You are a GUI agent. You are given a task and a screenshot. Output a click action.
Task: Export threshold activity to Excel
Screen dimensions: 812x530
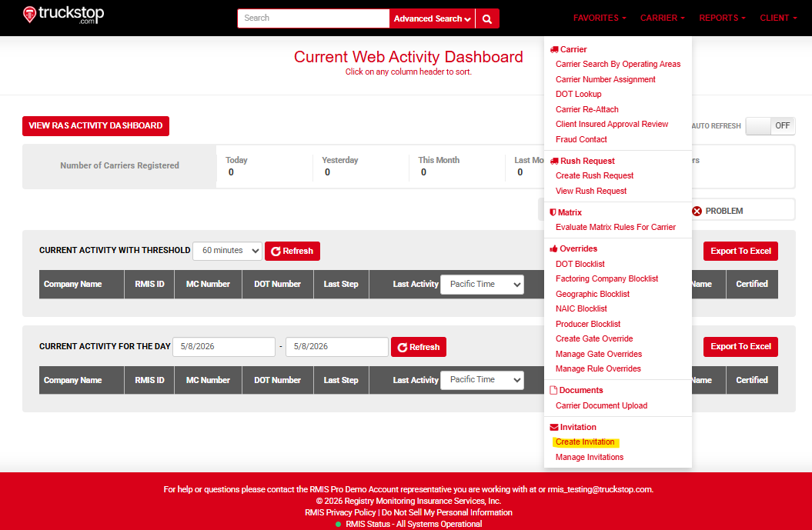pyautogui.click(x=740, y=251)
